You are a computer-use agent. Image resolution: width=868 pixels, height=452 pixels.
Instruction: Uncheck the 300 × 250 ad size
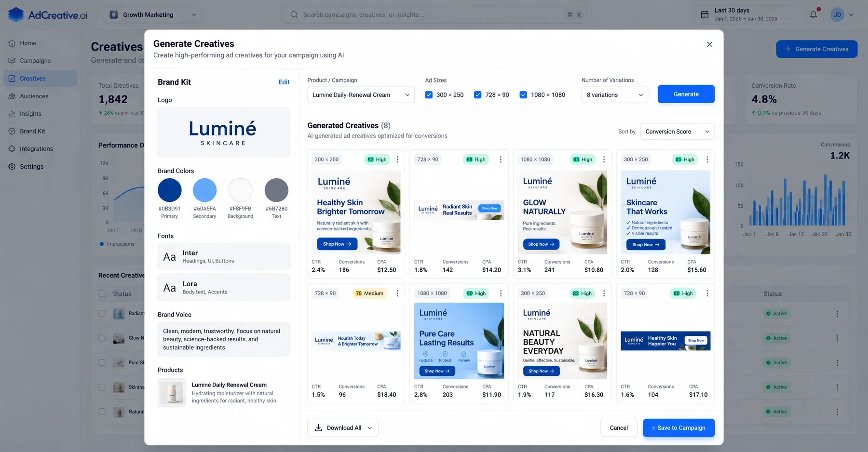pyautogui.click(x=429, y=95)
